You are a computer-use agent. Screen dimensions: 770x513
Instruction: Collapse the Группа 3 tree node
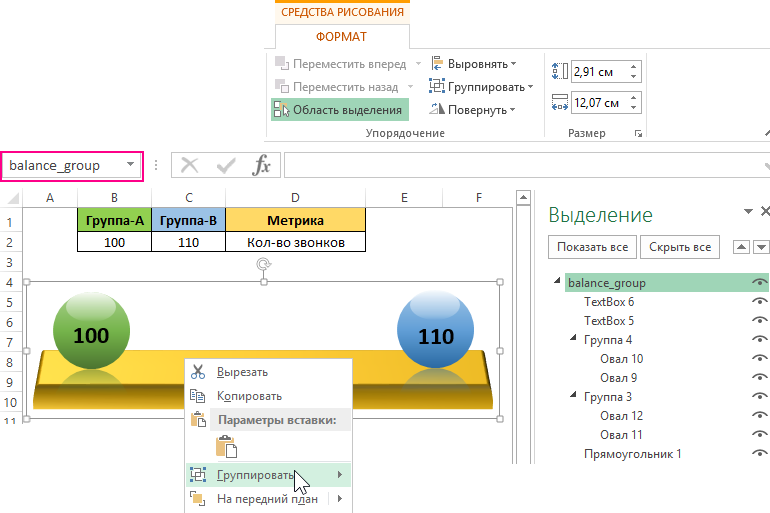(573, 395)
